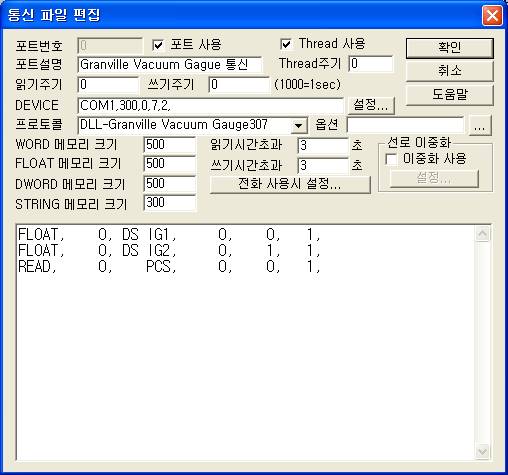Click the Thread주기 input field

tap(371, 63)
